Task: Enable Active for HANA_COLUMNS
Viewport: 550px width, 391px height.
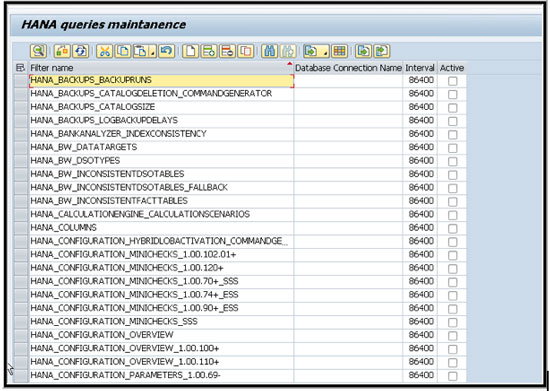Action: (452, 228)
